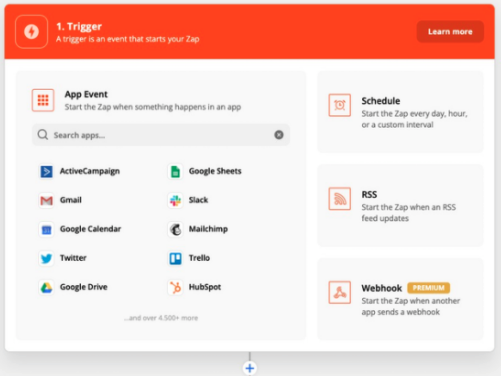Click the RSS feed icon
Viewport: 501px width, 376px height.
(x=340, y=199)
